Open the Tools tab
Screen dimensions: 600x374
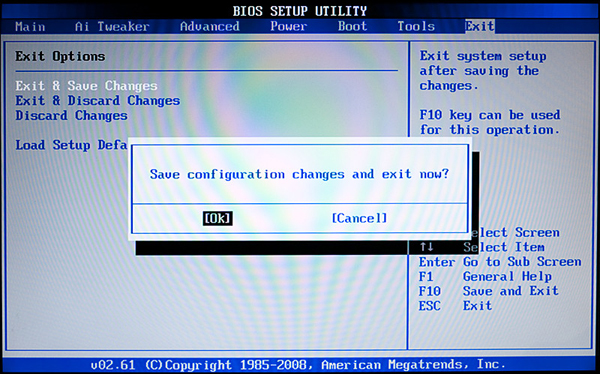click(x=416, y=26)
